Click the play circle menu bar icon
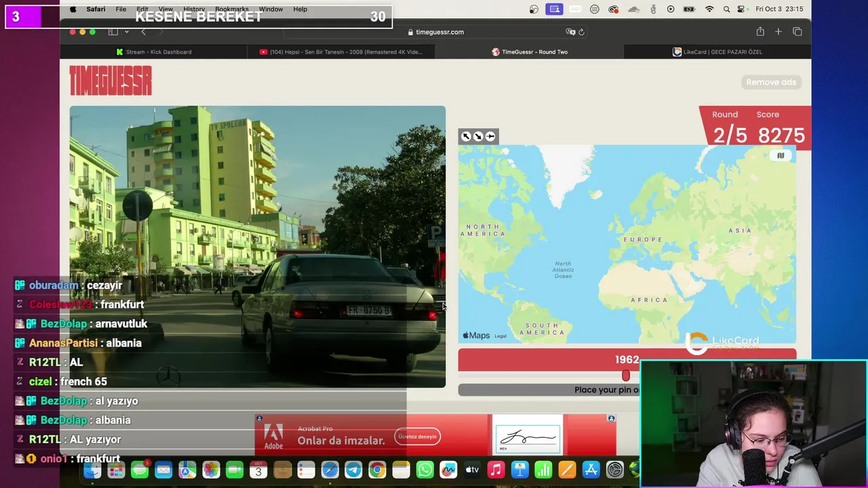868x488 pixels. 671,9
